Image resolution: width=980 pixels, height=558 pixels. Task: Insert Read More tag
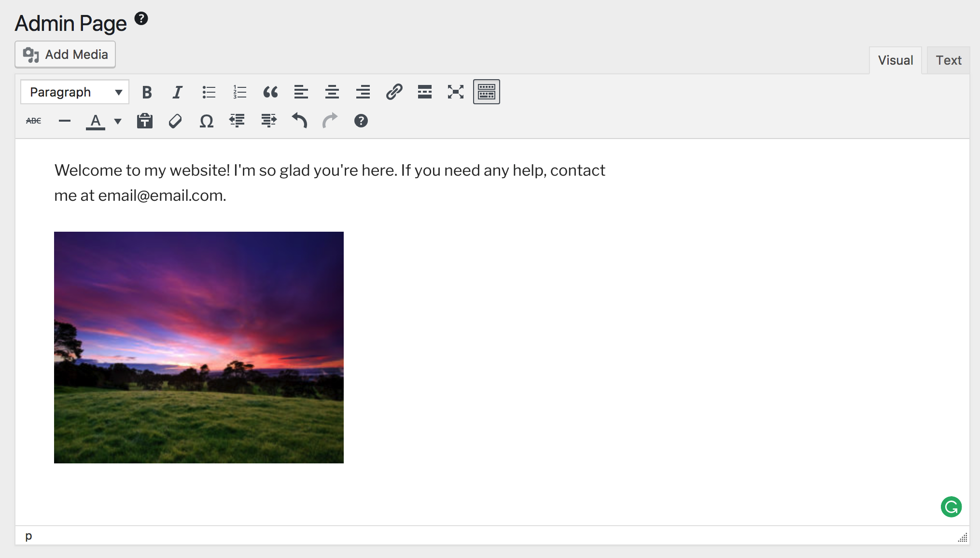point(425,92)
